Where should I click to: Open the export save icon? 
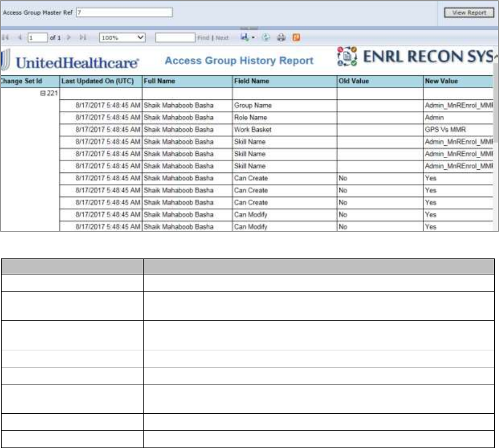[x=244, y=37]
